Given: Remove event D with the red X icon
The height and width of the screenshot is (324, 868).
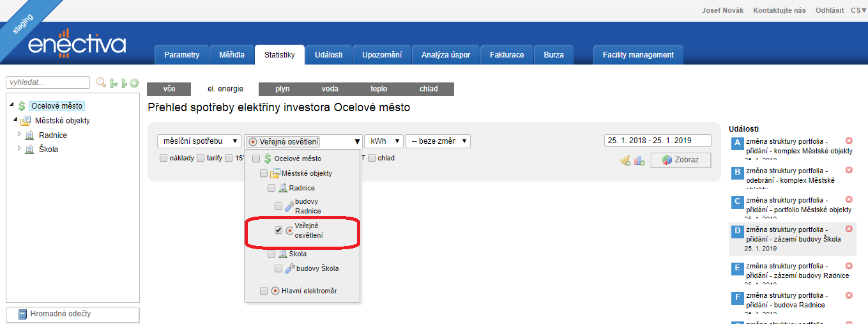Looking at the screenshot, I should (849, 229).
